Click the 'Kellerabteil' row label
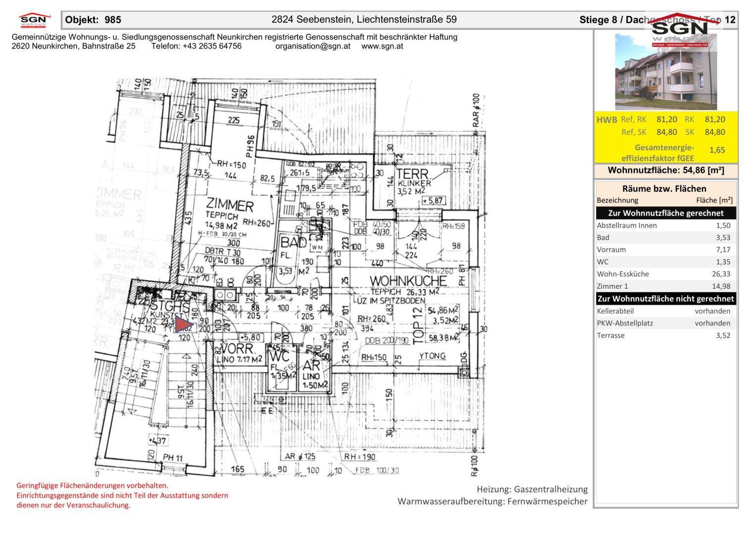This screenshot has width=756, height=535. coord(615,311)
